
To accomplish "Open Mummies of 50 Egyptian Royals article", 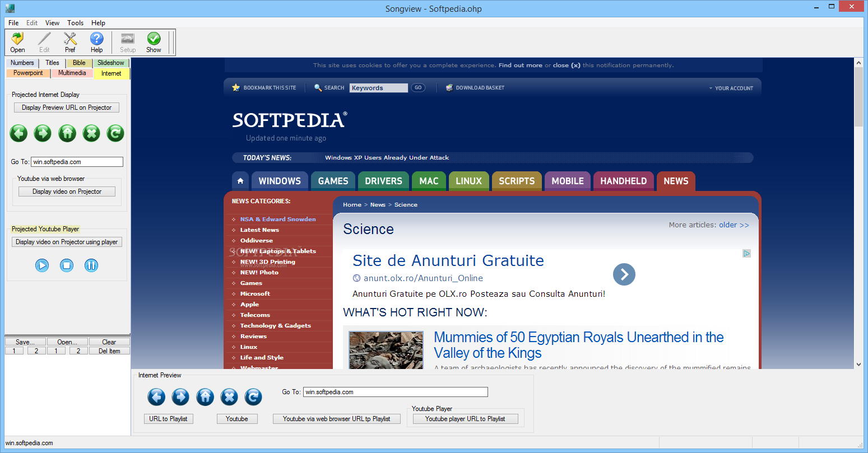I will click(578, 345).
